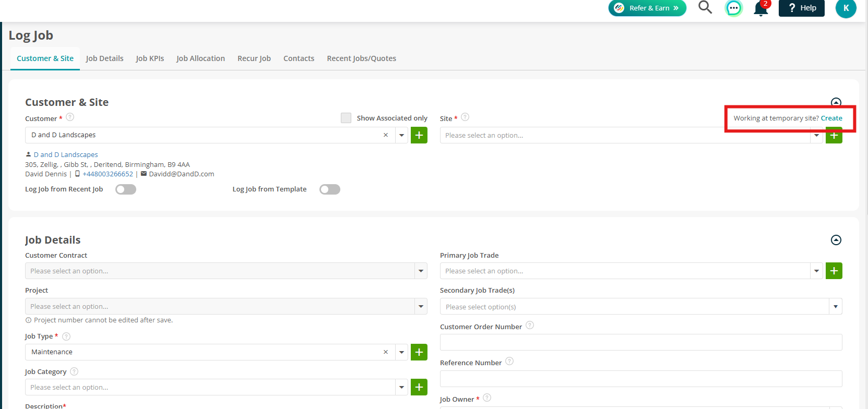Clear the Maintenance job type selection
Viewport: 868px width, 409px height.
(386, 352)
